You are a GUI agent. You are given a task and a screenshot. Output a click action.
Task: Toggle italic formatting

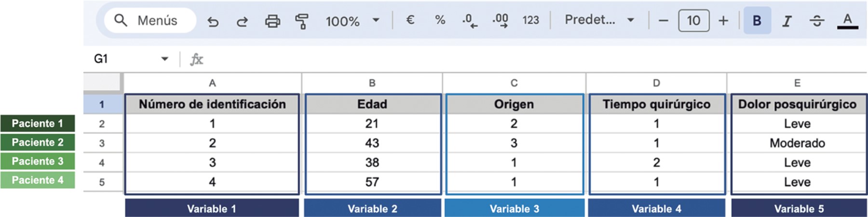tap(787, 21)
